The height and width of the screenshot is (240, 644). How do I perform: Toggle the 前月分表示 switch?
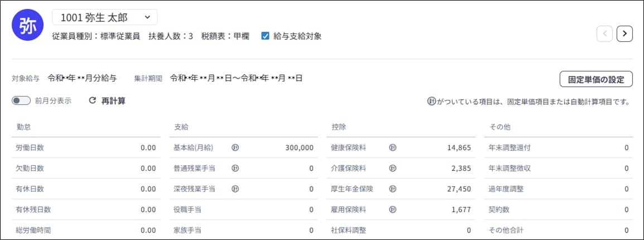click(x=21, y=101)
